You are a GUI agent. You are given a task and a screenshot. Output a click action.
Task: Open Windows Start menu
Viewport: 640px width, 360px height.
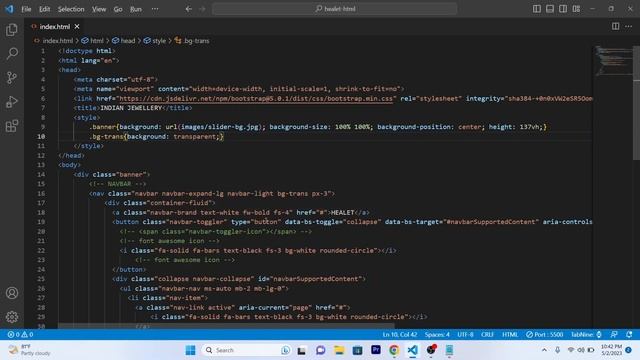[x=190, y=350]
